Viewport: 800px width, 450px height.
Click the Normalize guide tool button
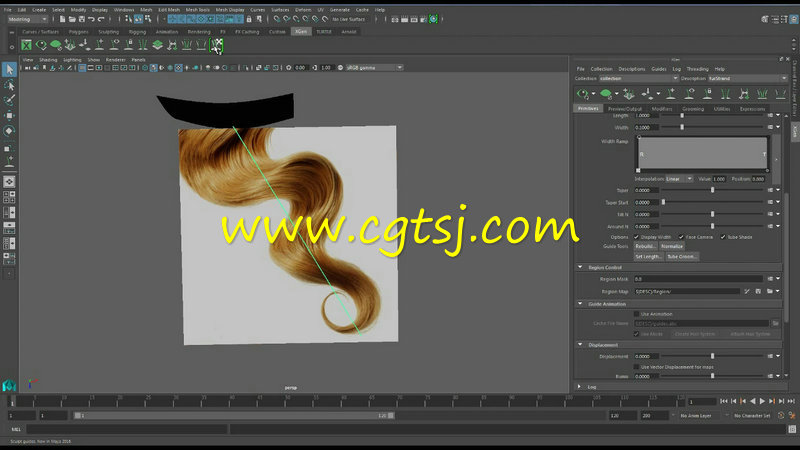[x=672, y=246]
